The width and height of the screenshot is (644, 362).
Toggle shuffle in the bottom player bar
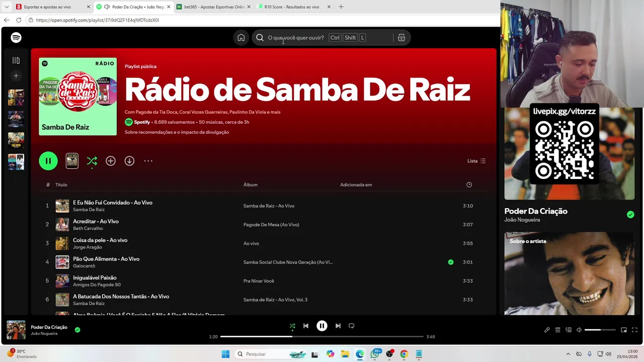[292, 326]
